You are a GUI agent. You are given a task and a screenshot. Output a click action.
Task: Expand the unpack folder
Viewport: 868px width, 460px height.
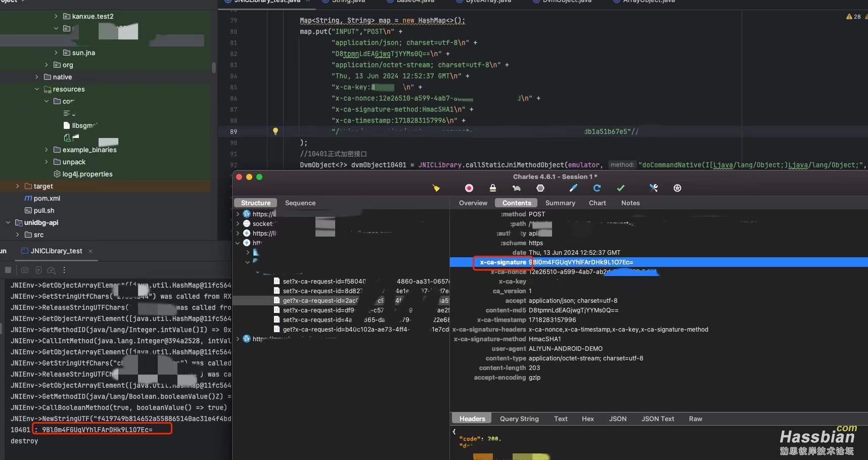(47, 162)
